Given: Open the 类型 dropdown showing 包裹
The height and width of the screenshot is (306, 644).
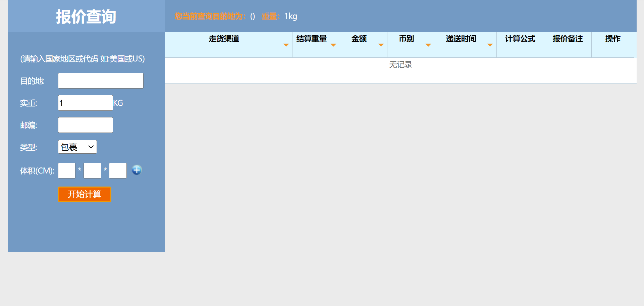Looking at the screenshot, I should pyautogui.click(x=77, y=147).
